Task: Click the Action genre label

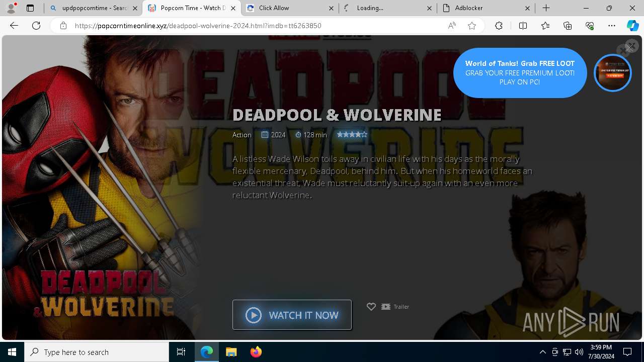Action: (242, 135)
